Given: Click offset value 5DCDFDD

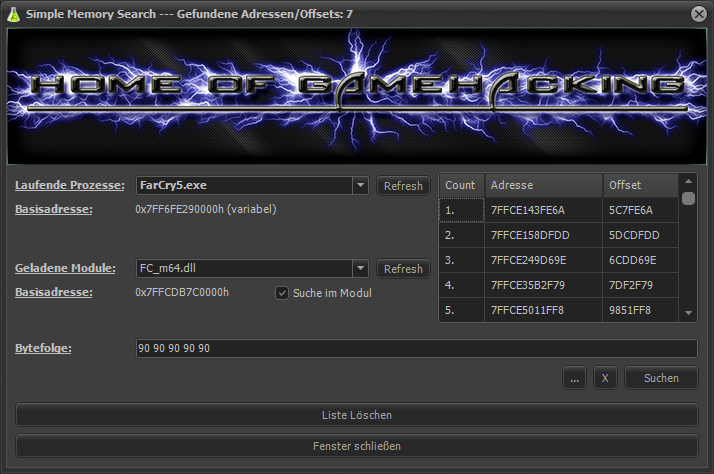Looking at the screenshot, I should pyautogui.click(x=641, y=235).
